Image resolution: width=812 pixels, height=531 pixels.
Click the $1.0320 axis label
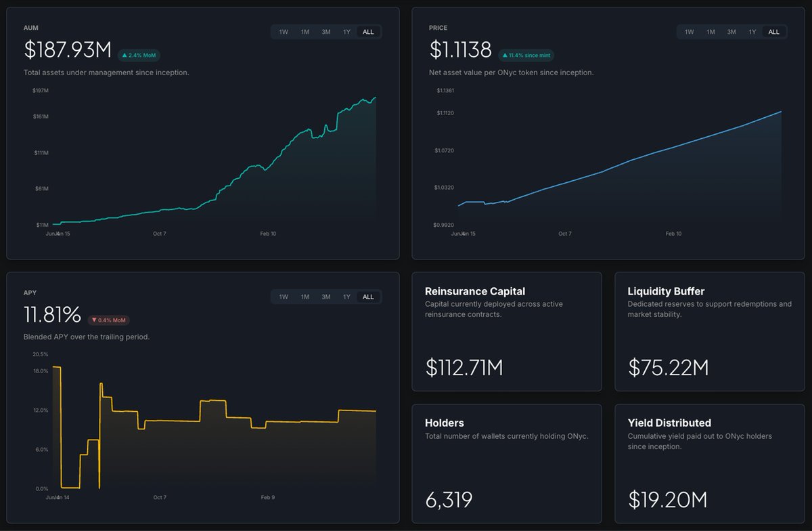(445, 187)
